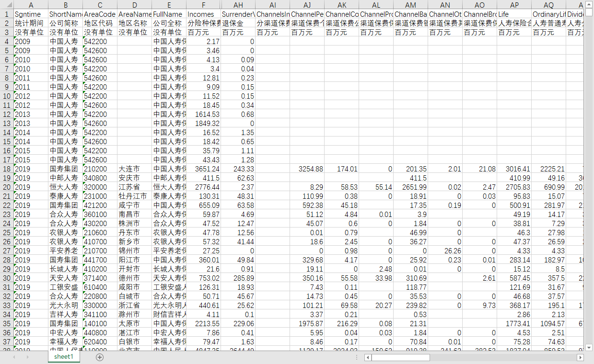This screenshot has width=594, height=364.
Task: Select the cell with value 587.45
Action: click(514, 278)
